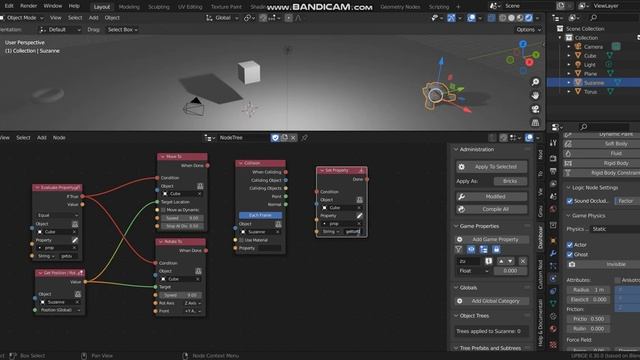
Task: Click Compile All button
Action: [x=491, y=209]
